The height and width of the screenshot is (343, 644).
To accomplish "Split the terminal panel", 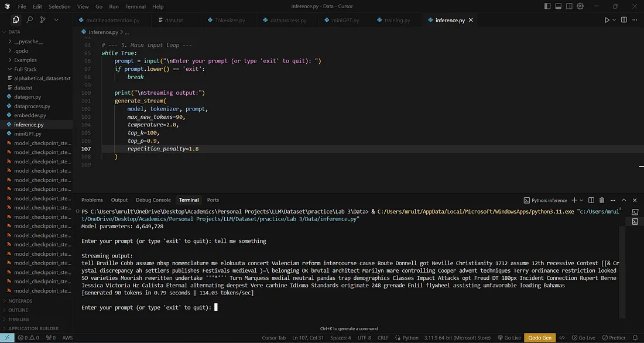I will (x=591, y=200).
